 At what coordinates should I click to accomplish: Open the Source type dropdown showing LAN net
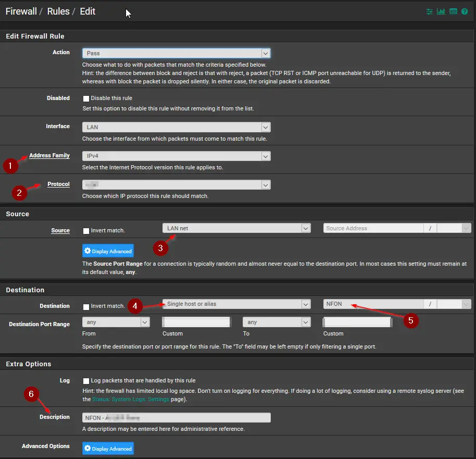pyautogui.click(x=236, y=228)
